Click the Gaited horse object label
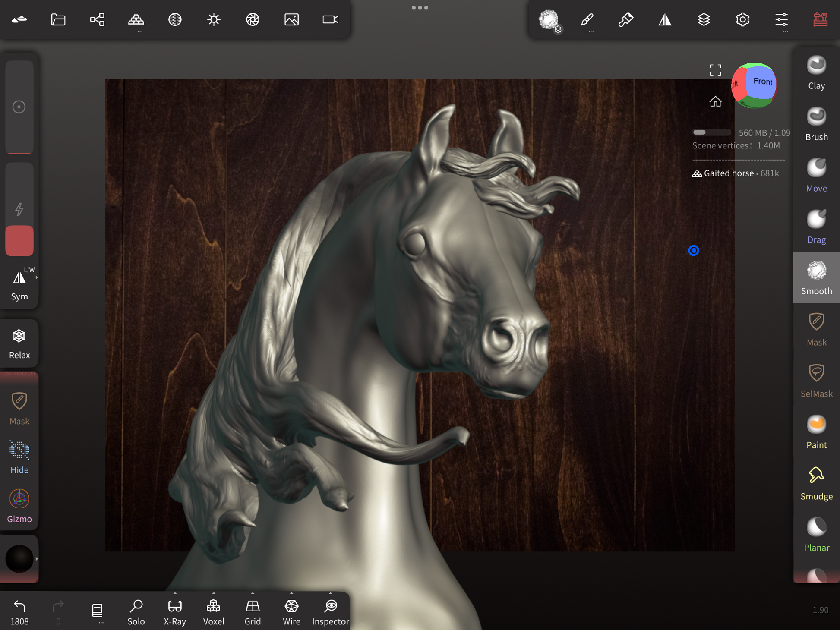The image size is (840, 630). (729, 173)
